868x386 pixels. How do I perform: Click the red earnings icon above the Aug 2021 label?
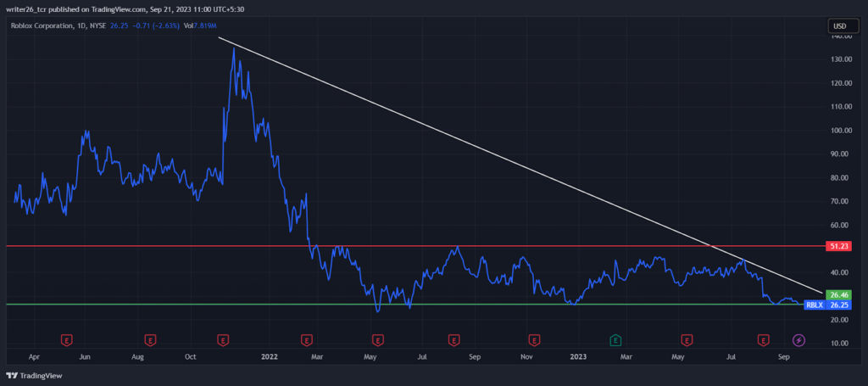(x=149, y=339)
